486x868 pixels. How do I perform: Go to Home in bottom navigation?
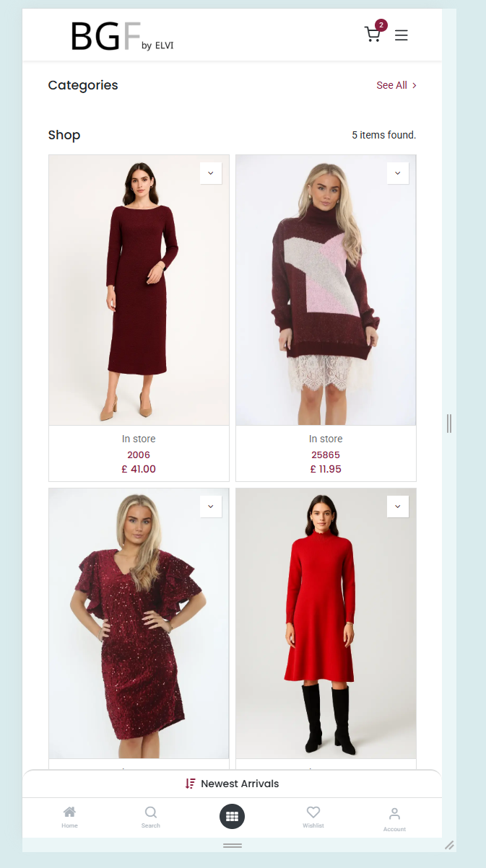(69, 817)
